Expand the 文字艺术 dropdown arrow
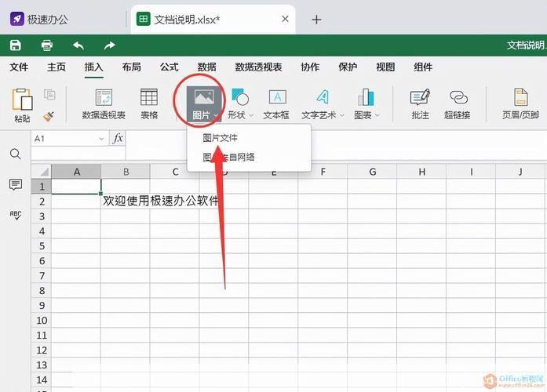This screenshot has width=547, height=392. tap(341, 115)
